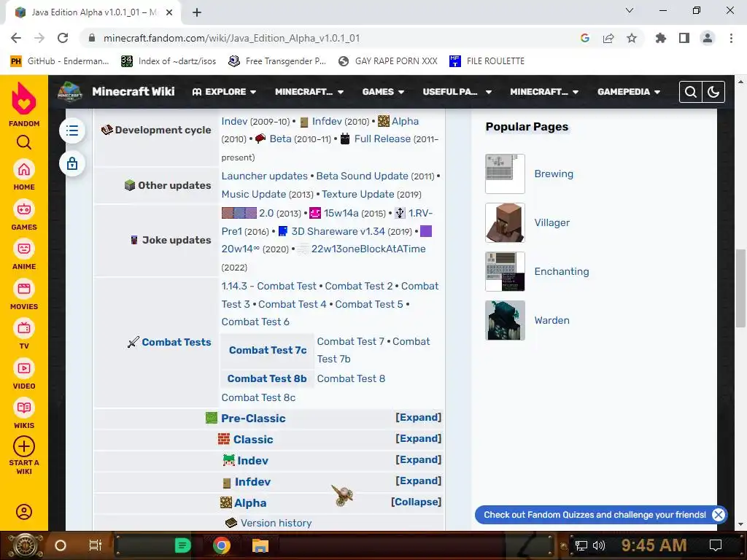
Task: Open the notification center icon in taskbar
Action: 716,545
